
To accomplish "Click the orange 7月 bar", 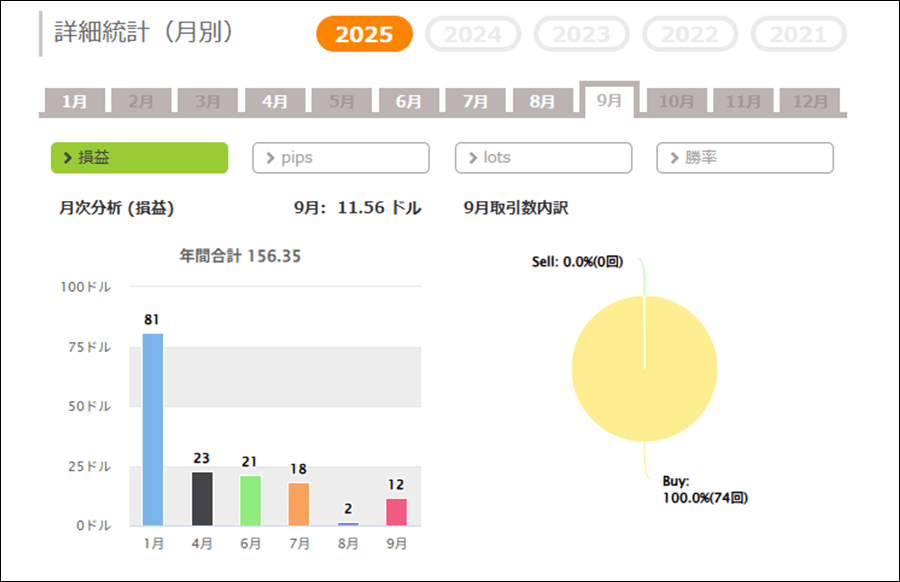I will pyautogui.click(x=299, y=504).
